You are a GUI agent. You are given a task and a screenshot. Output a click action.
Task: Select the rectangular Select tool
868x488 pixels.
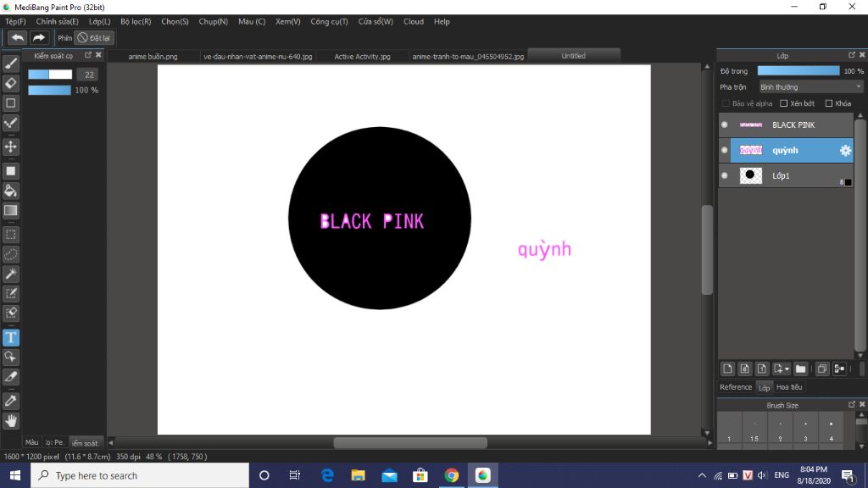(x=10, y=235)
